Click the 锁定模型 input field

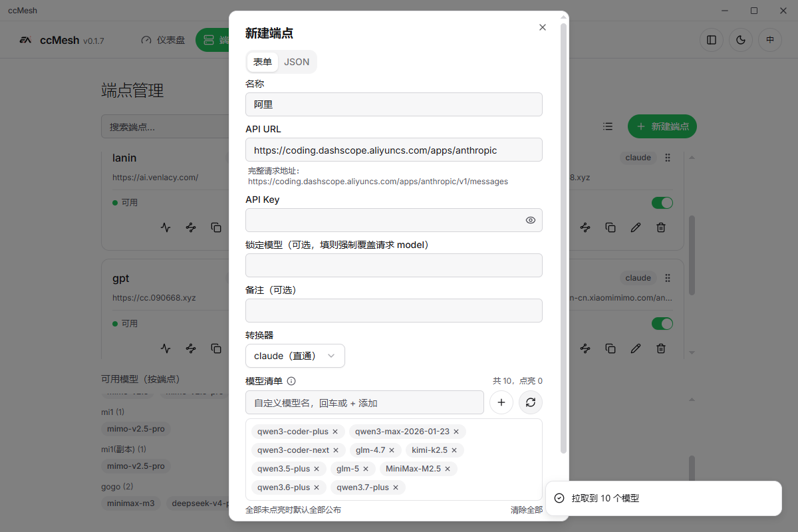[x=394, y=265]
